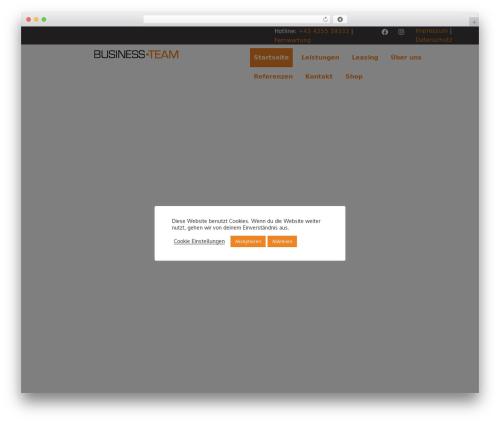Go to the Kontakt page
This screenshot has height=423, width=500.
click(319, 76)
